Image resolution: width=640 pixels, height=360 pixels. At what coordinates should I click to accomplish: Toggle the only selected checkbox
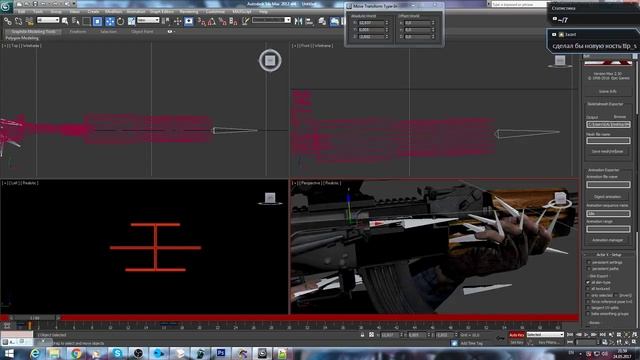point(589,295)
